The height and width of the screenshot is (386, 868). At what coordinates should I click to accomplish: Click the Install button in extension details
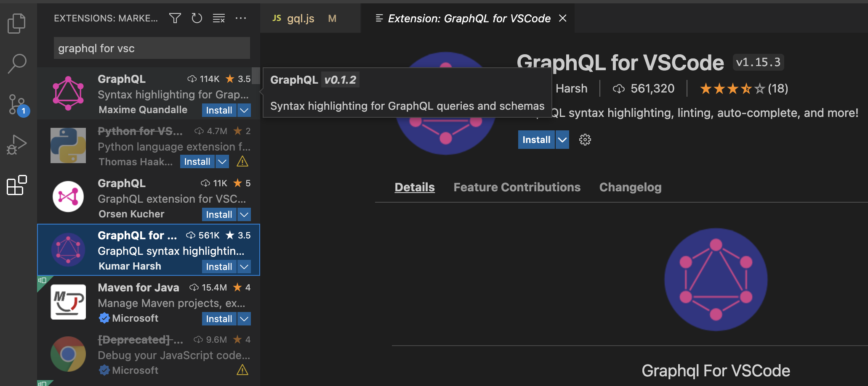point(536,140)
